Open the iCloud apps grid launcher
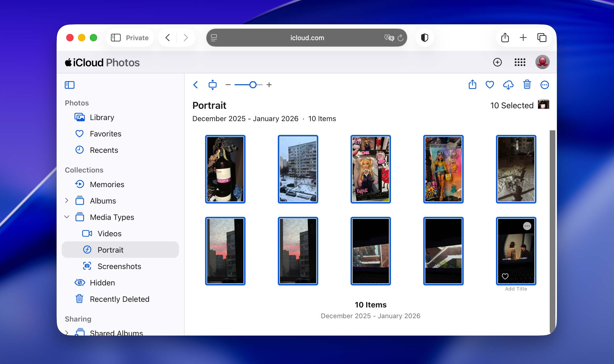 pos(520,62)
